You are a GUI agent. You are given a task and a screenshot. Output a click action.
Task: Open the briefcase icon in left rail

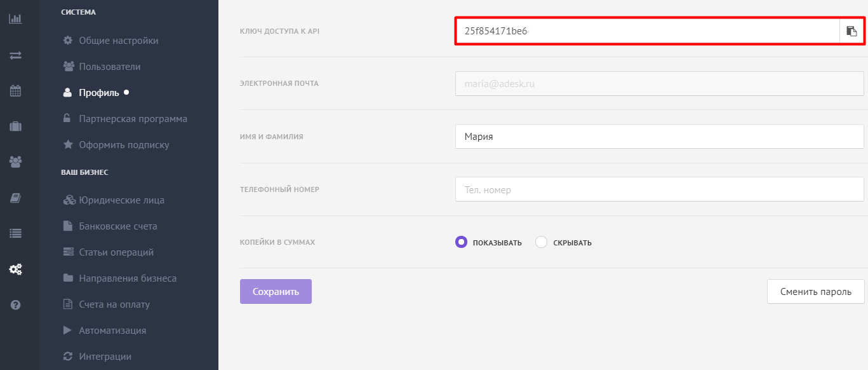15,127
